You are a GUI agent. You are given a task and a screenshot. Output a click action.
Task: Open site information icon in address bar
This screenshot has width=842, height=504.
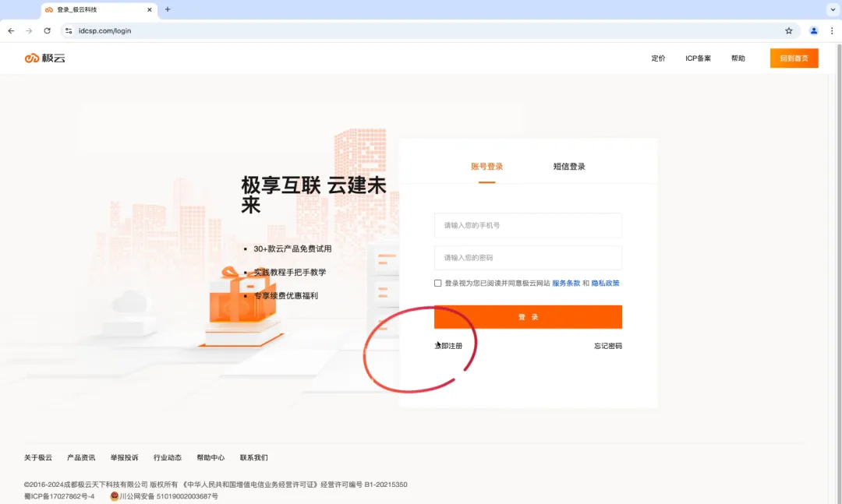(x=69, y=30)
